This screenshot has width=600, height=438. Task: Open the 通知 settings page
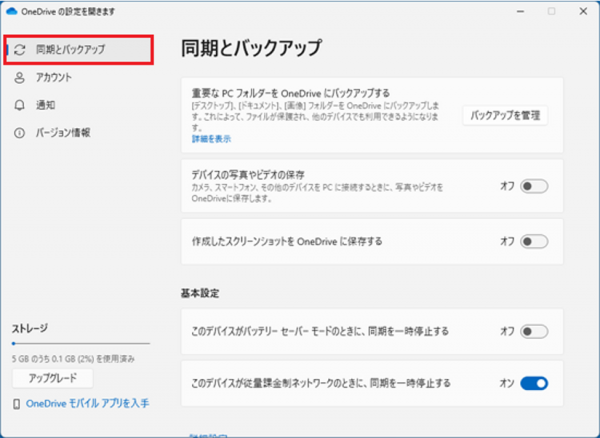pyautogui.click(x=45, y=105)
